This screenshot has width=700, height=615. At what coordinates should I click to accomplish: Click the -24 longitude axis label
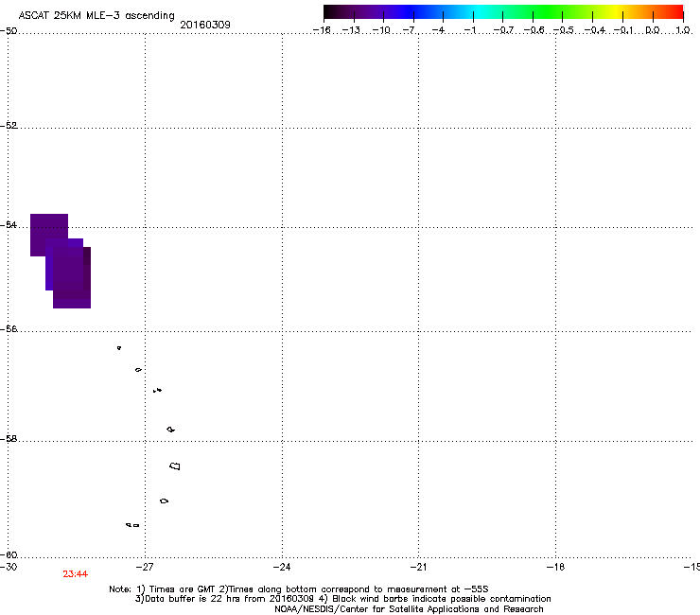282,567
